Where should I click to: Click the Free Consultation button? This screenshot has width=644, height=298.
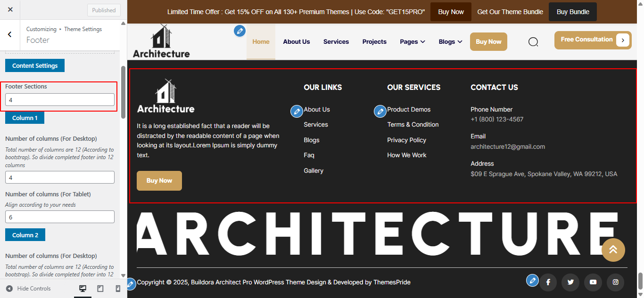(x=593, y=40)
